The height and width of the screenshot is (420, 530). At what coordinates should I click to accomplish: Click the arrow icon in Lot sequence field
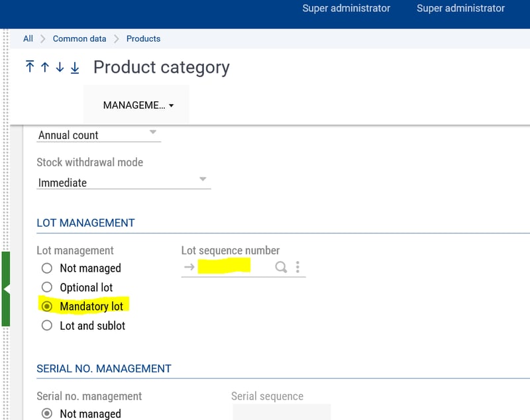tap(189, 267)
